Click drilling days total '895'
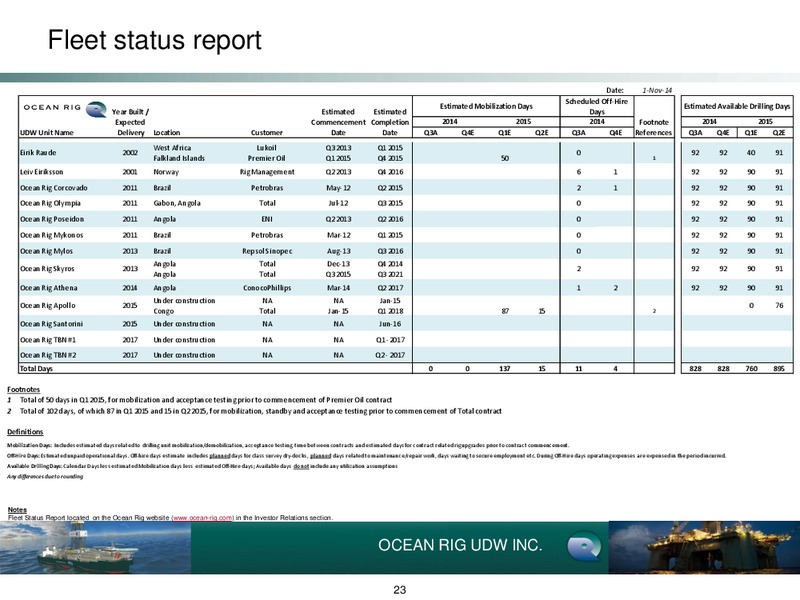The height and width of the screenshot is (600, 800). click(779, 368)
